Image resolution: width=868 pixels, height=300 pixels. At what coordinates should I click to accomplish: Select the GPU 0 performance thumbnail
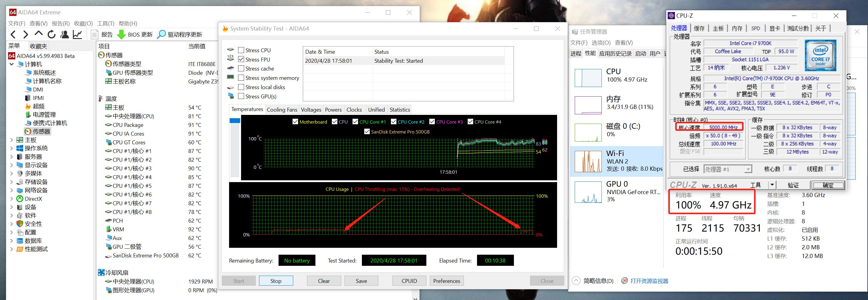(588, 192)
